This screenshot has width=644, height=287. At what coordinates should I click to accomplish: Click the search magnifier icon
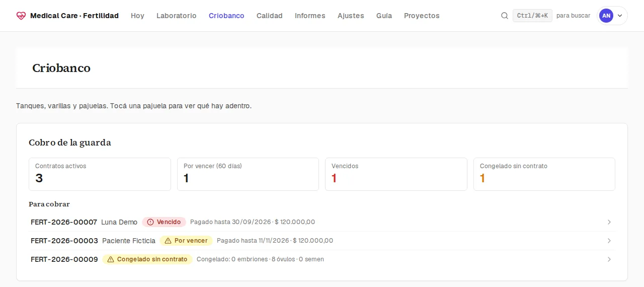505,16
